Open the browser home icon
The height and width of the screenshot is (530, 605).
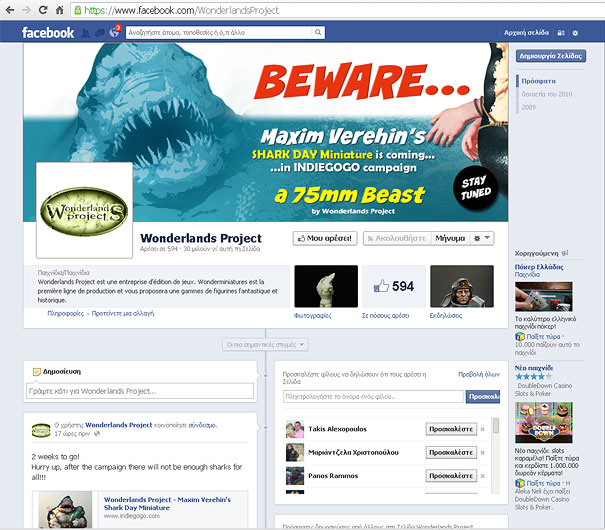point(59,10)
